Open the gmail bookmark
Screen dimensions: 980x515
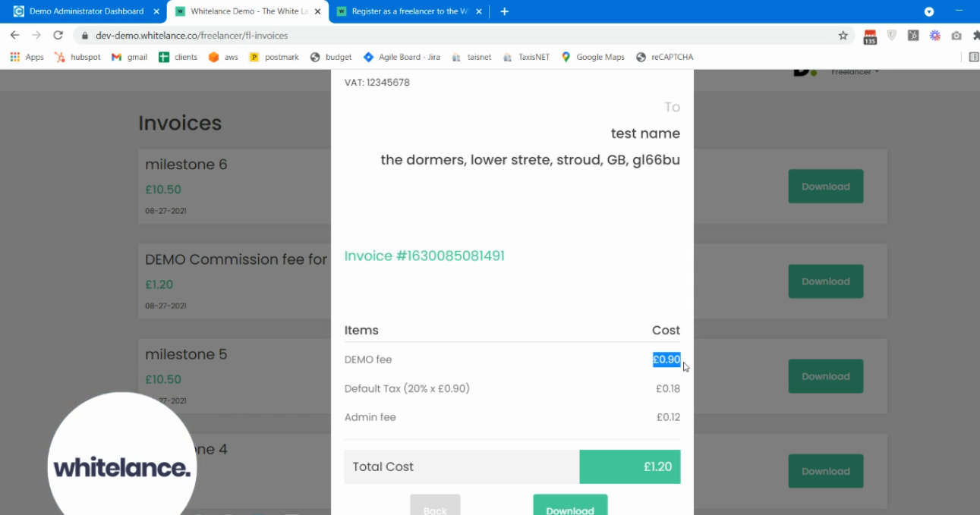click(129, 57)
